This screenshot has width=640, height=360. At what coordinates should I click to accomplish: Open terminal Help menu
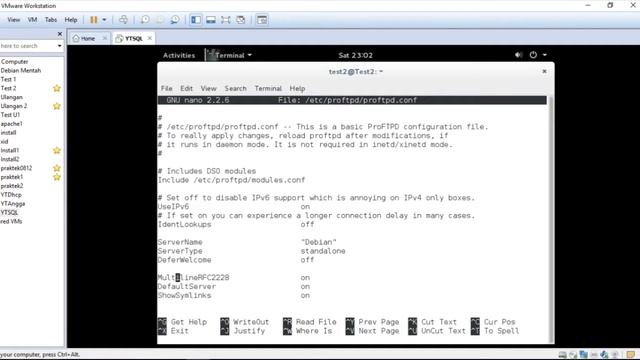tap(298, 88)
